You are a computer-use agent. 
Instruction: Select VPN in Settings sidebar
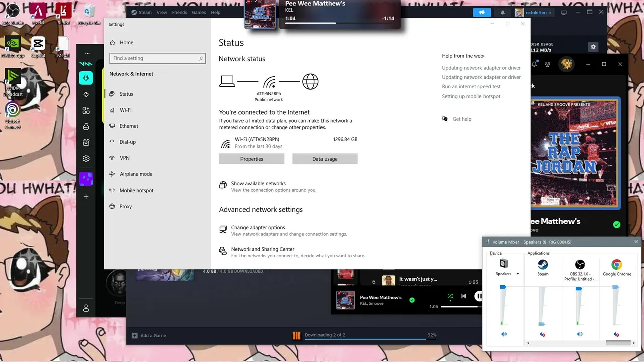157,158
